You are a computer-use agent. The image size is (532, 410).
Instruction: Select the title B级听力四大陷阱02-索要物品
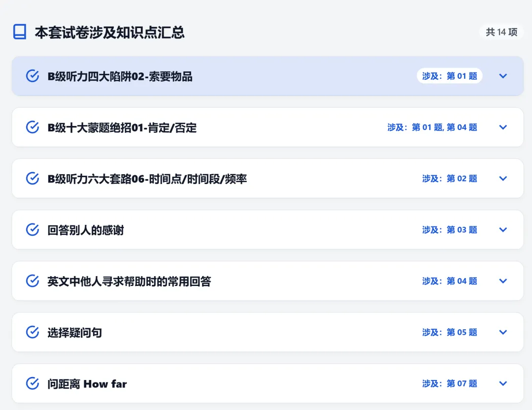(x=120, y=76)
